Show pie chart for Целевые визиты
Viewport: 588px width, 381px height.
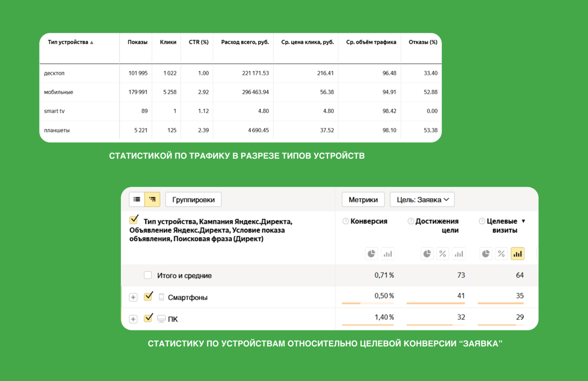(x=486, y=253)
